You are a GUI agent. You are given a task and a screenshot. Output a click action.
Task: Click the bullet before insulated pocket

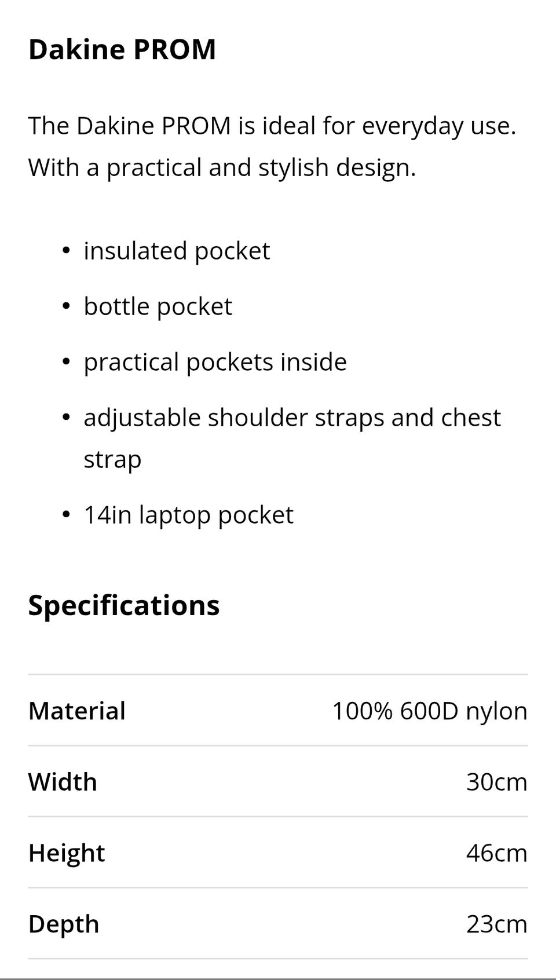66,251
